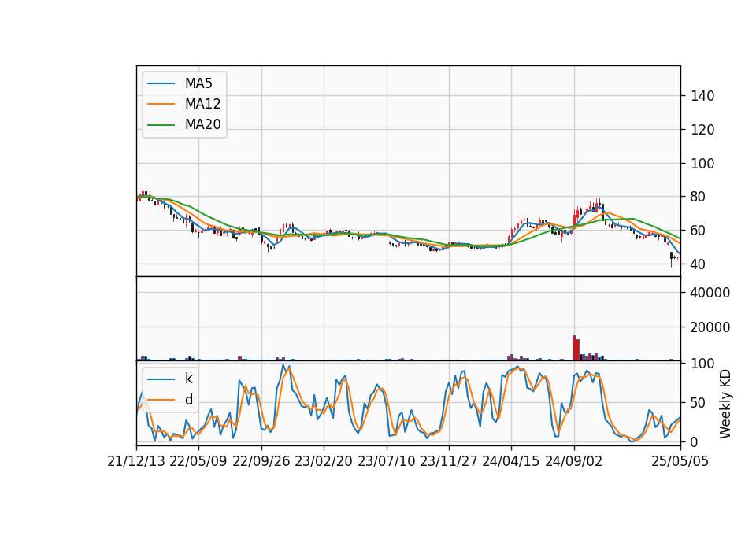The width and height of the screenshot is (756, 543).
Task: Click the k legend label in KD panel
Action: 188,379
